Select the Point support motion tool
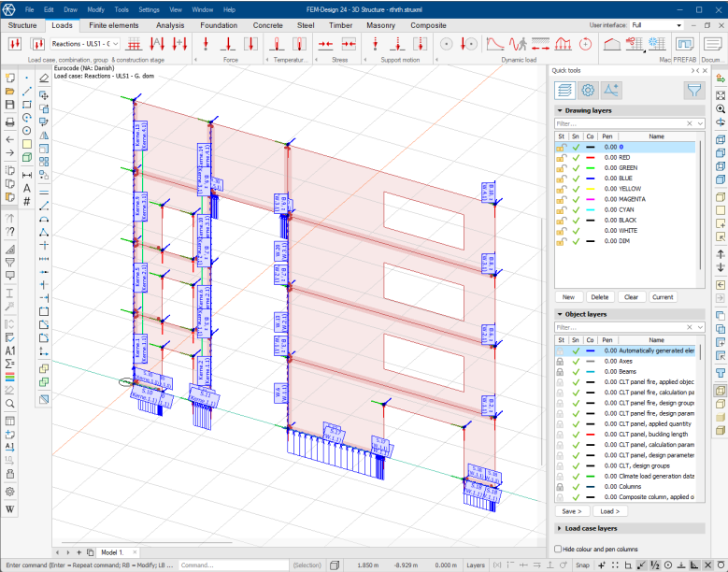Screen dimensions: 728x572 tap(375, 44)
